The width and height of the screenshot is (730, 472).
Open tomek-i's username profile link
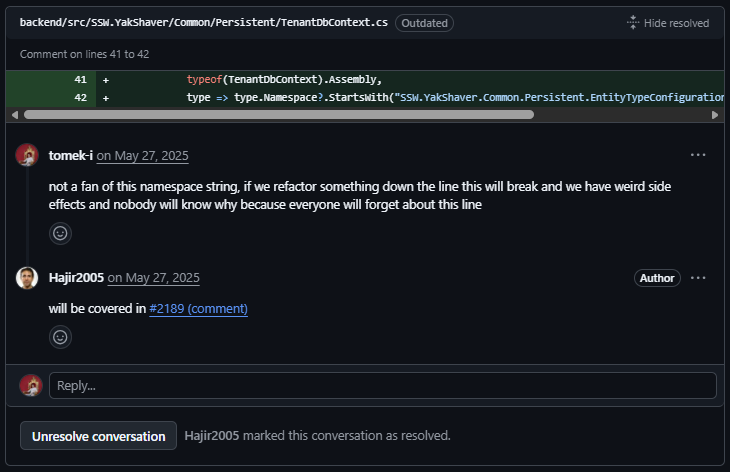pyautogui.click(x=70, y=155)
